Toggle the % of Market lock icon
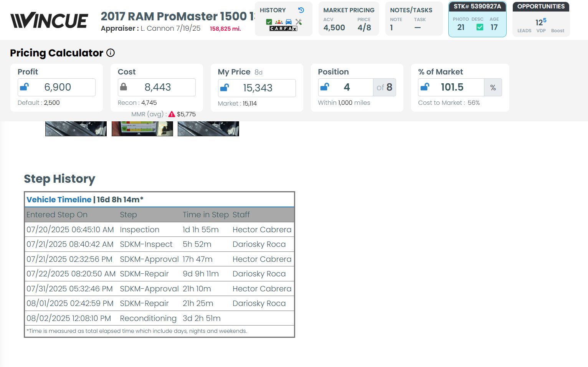Screen dimensions: 588x367 point(424,87)
